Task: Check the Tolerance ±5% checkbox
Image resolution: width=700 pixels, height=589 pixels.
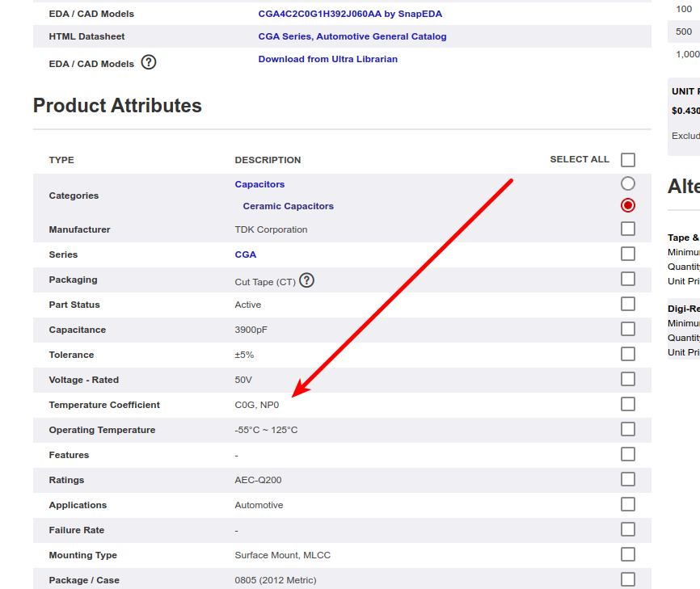Action: click(628, 354)
